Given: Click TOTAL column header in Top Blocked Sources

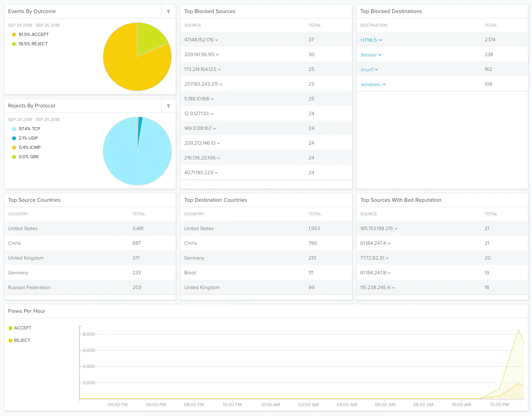Looking at the screenshot, I should pos(315,25).
